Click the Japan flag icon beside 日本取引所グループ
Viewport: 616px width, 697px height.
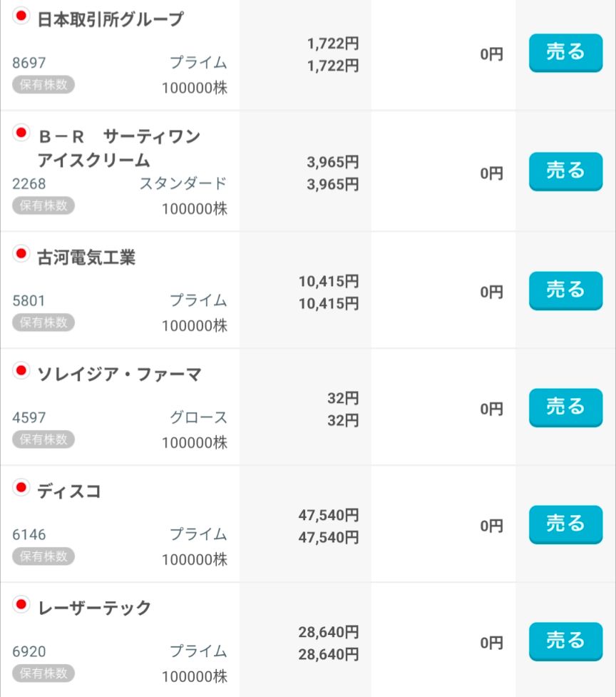tap(21, 16)
